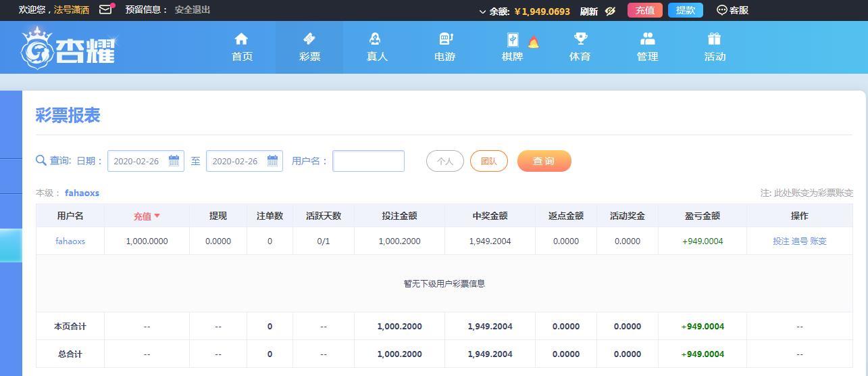Image resolution: width=868 pixels, height=376 pixels.
Task: Click the 首页 home icon
Action: tap(241, 39)
